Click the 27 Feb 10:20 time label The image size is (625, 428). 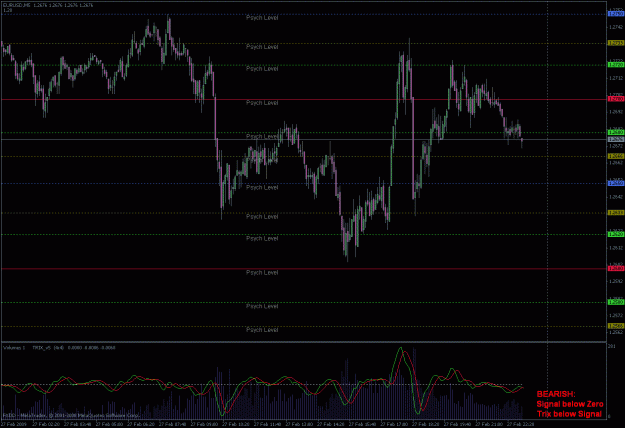pyautogui.click(x=236, y=424)
